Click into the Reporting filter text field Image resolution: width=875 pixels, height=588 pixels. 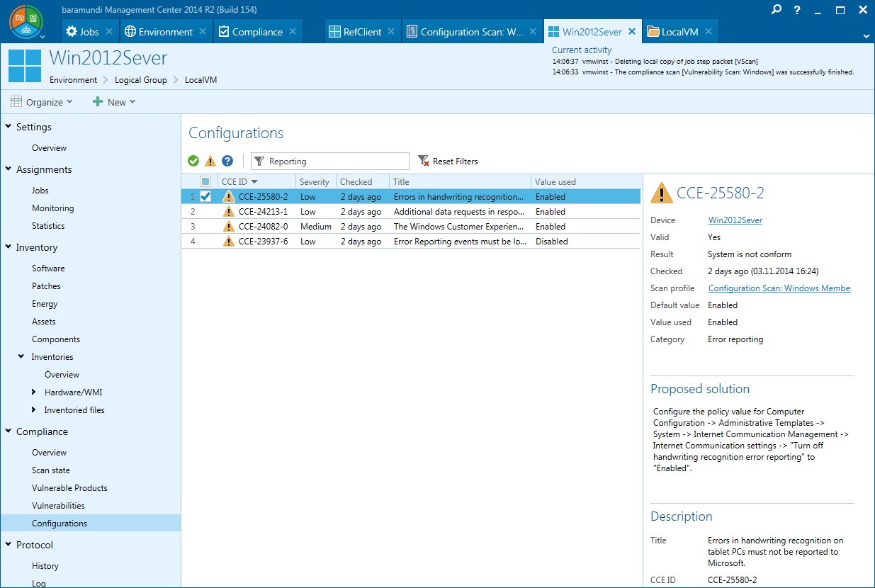(x=330, y=162)
